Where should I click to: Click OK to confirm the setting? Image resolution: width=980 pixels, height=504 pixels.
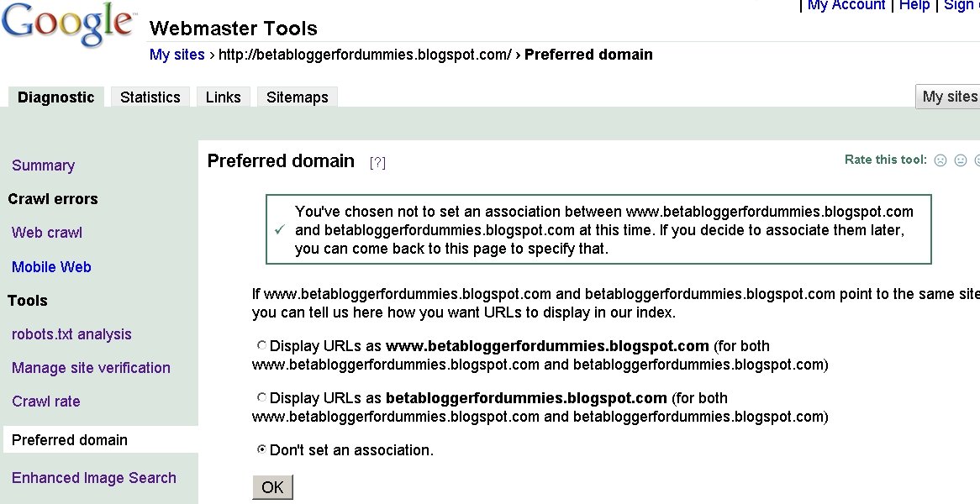(x=272, y=486)
